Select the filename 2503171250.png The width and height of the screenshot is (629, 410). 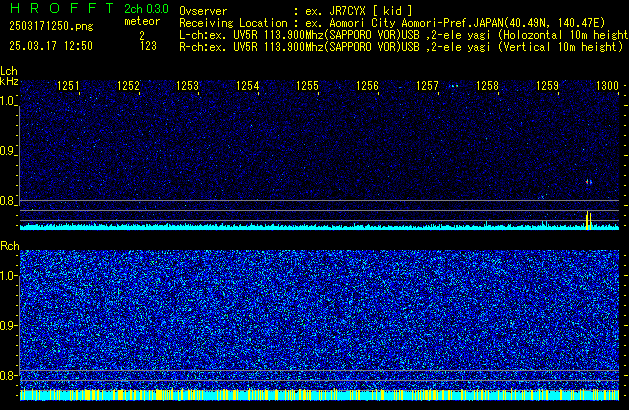tap(51, 26)
